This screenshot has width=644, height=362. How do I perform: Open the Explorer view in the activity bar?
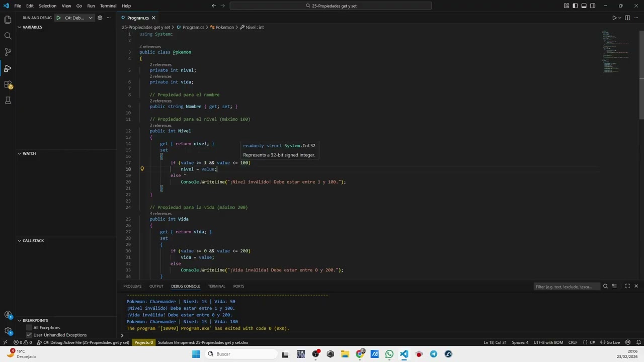click(x=8, y=20)
